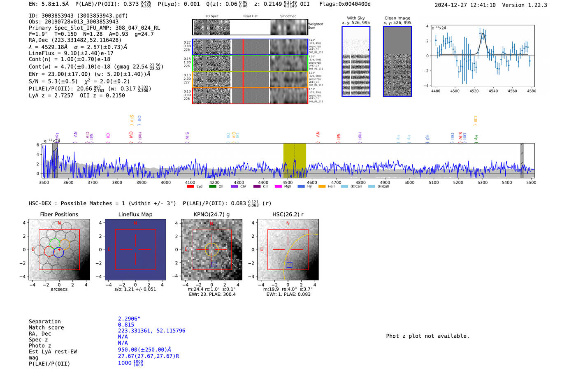Screen dimensions: 576x392
Task: Click the HSC caption m:19.9 re:4.0" s:3.7"
Action: click(x=288, y=289)
